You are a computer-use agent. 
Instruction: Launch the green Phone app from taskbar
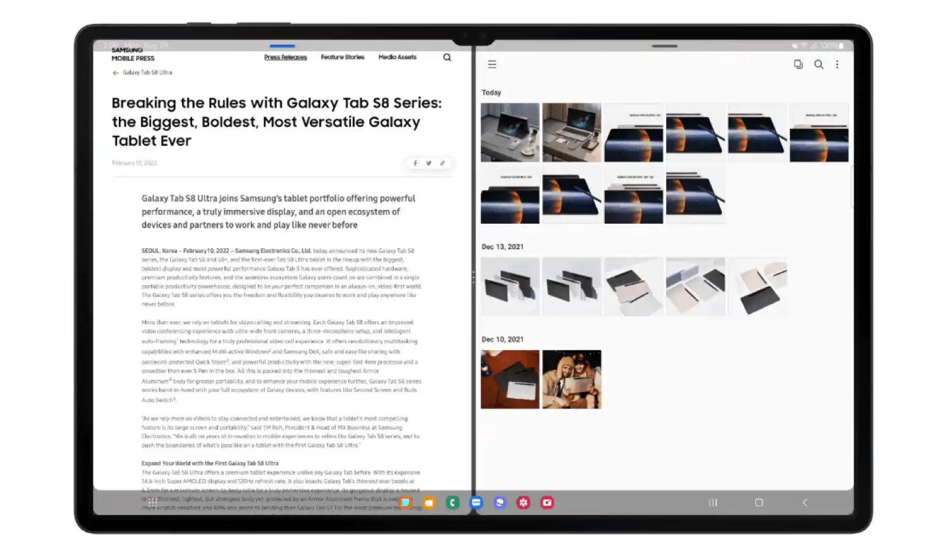(453, 503)
